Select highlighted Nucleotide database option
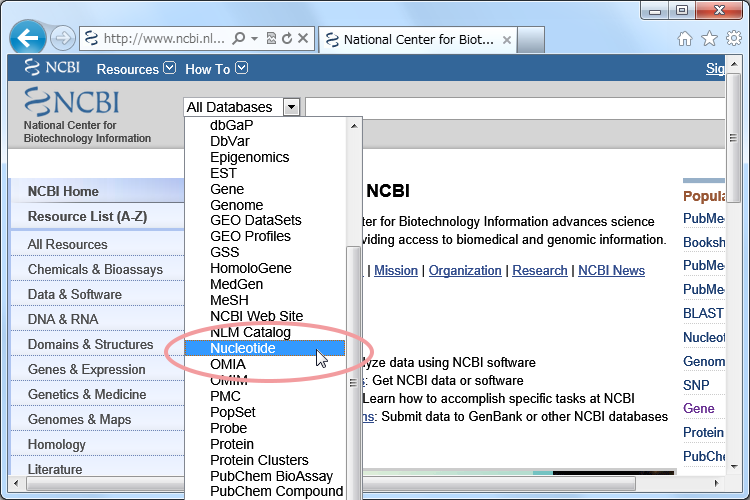 point(265,348)
